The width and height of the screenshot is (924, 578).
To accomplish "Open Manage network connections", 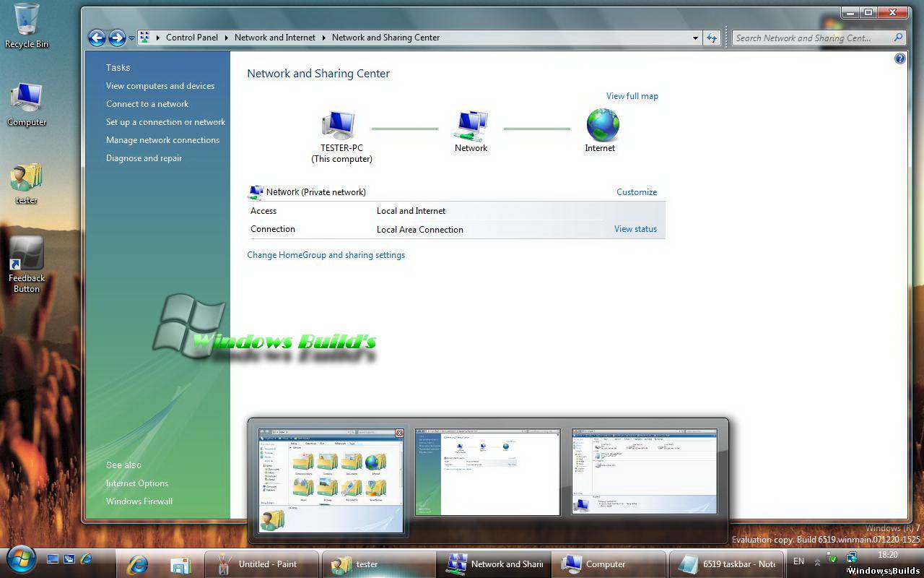I will click(x=162, y=140).
